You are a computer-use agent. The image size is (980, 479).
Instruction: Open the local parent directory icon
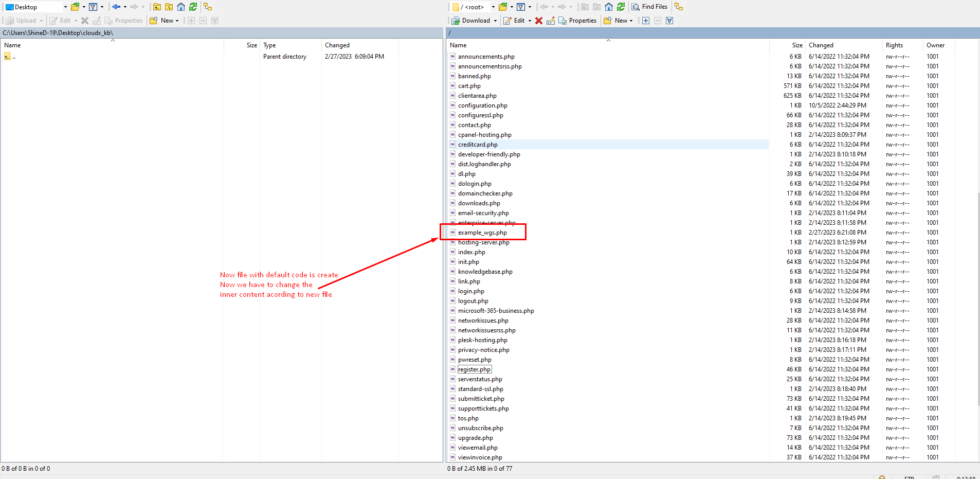coord(157,7)
